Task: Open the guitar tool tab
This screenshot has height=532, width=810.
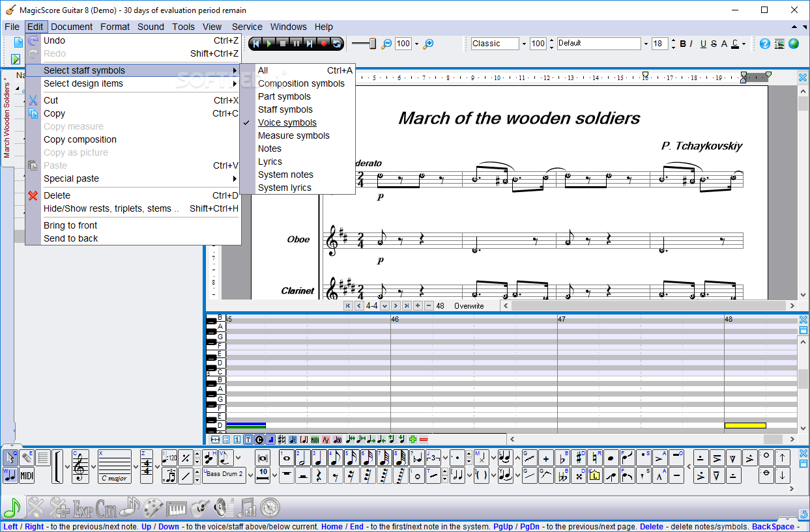Action: [201, 507]
